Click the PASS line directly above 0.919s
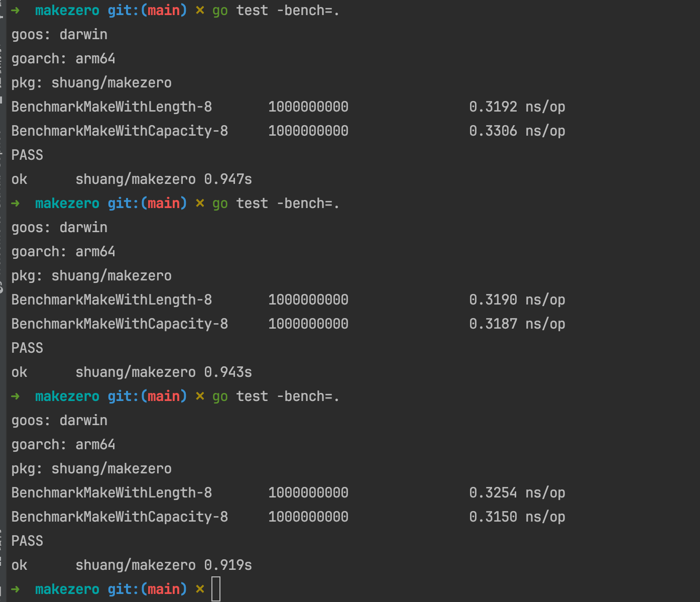The image size is (700, 602). click(x=27, y=541)
